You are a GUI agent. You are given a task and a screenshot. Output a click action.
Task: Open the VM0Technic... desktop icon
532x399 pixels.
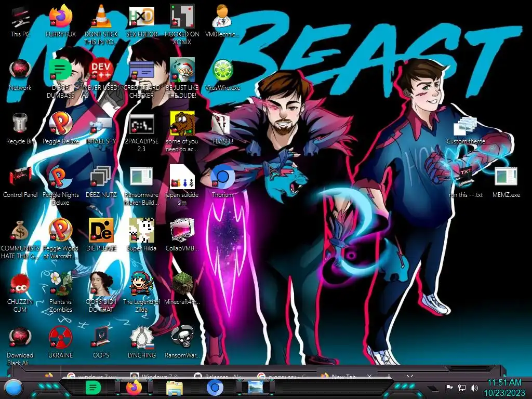coord(222,20)
